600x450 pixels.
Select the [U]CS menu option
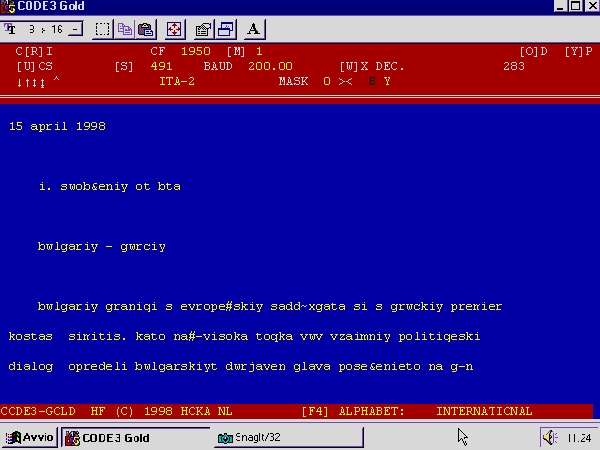34,66
